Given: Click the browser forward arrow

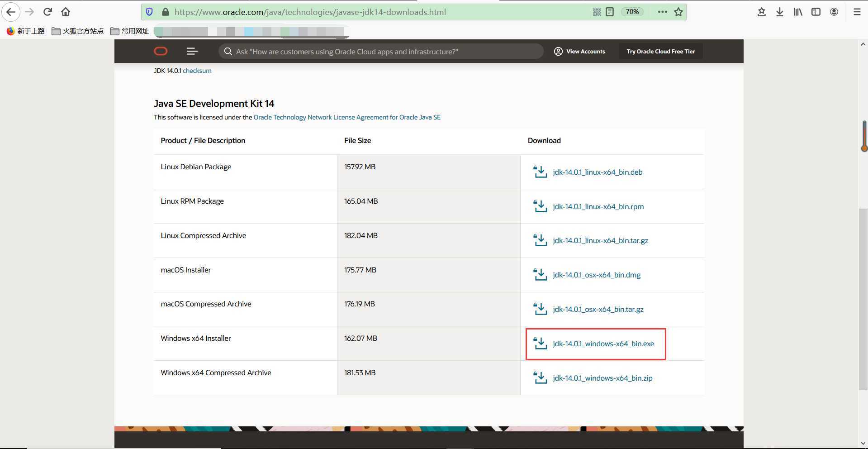Looking at the screenshot, I should 29,12.
